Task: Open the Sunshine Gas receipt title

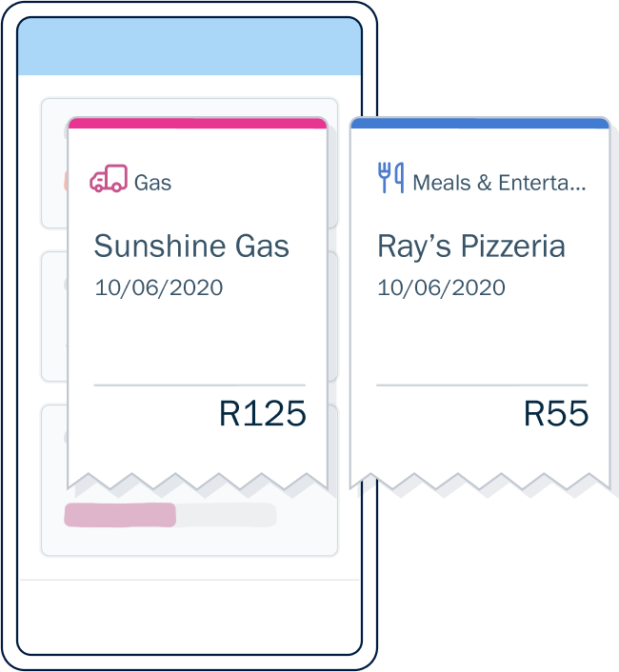Action: tap(191, 246)
